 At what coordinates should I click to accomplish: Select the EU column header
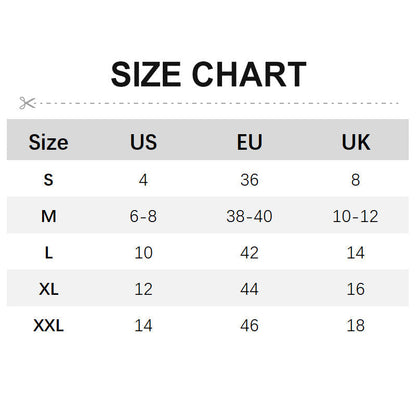(249, 142)
